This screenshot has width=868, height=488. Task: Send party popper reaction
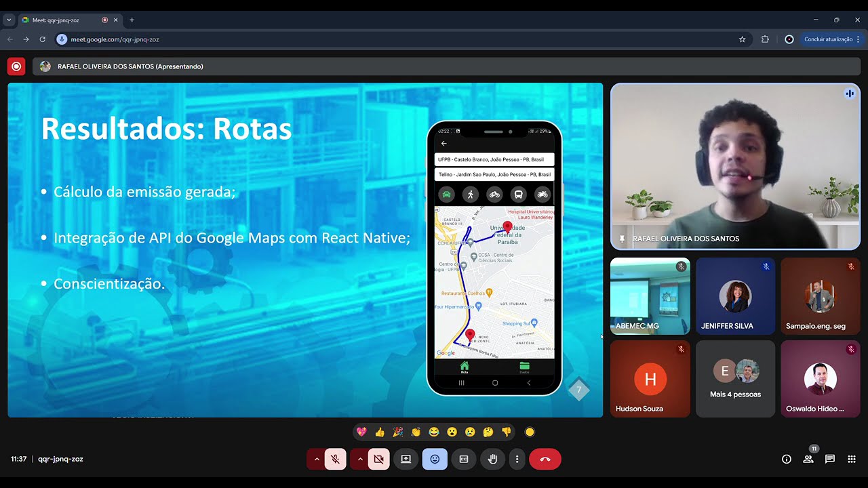(x=398, y=432)
